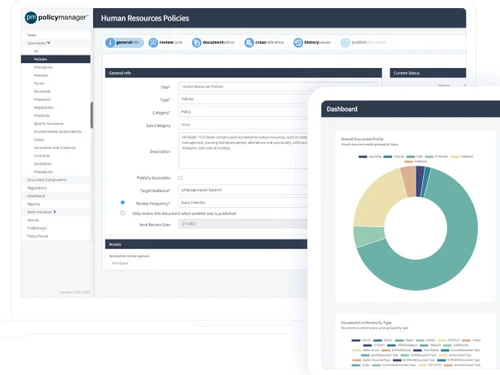Click the Approving legend swatch in Dashboard
Screen dimensions: 500x375
click(x=363, y=156)
